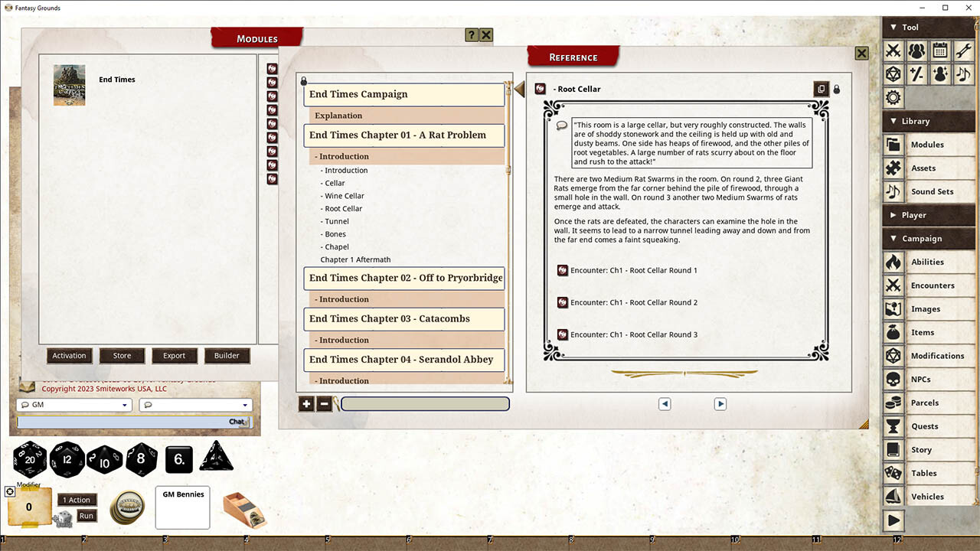Open the Party Sheet group icon
Viewport: 980px width, 551px height.
tap(916, 51)
